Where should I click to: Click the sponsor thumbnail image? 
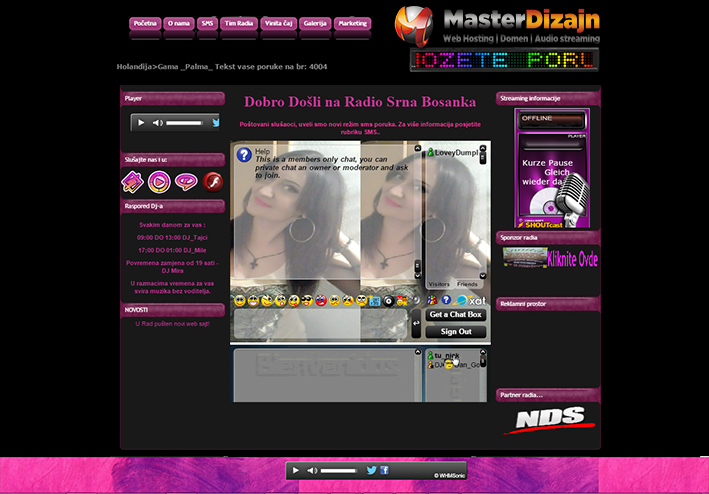(525, 258)
